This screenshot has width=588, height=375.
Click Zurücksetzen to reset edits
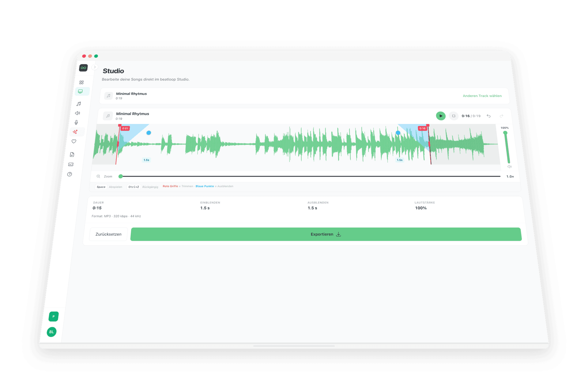(x=108, y=234)
